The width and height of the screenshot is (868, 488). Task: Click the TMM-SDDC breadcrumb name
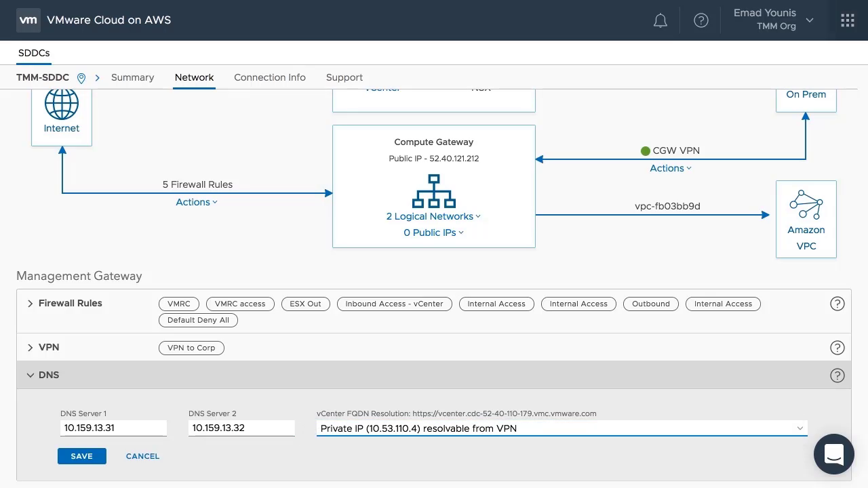(43, 77)
